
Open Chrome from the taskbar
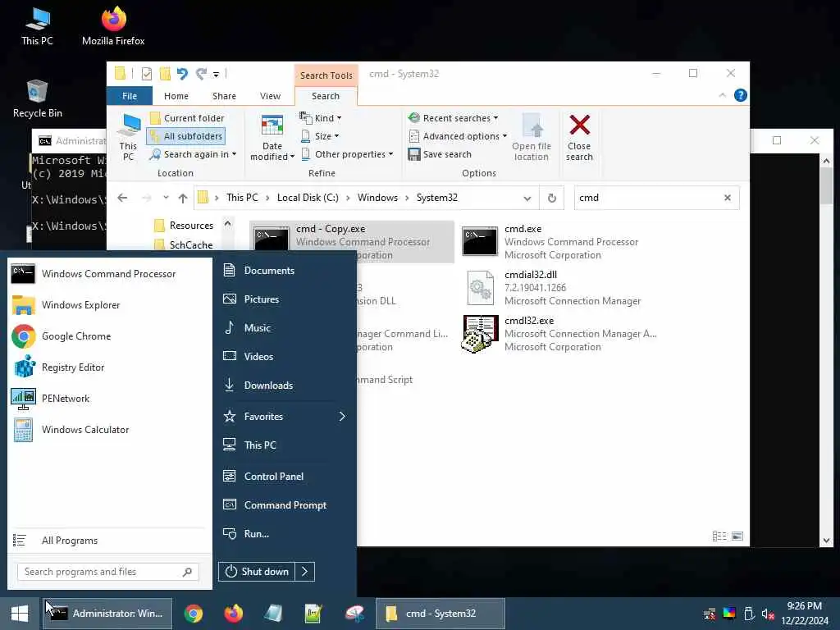point(194,614)
